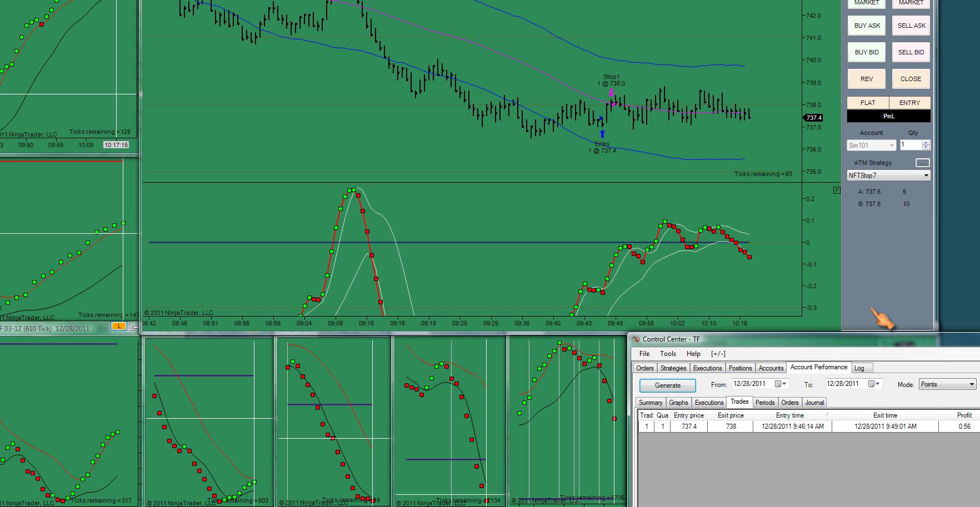
Task: Sort by the Exit time column header
Action: [885, 415]
